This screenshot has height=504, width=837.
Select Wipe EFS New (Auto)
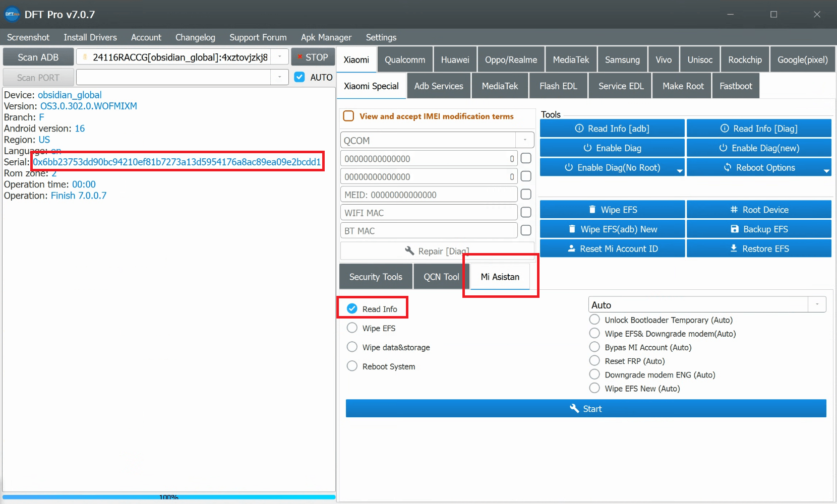[x=594, y=388]
